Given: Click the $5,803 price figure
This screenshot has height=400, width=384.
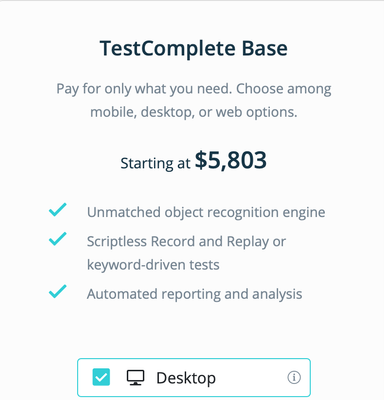Looking at the screenshot, I should (231, 160).
